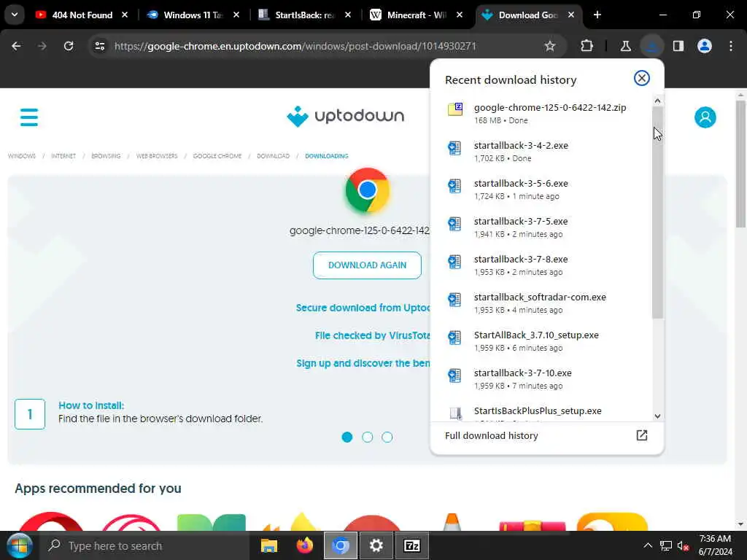
Task: Click the Sign up and discover link
Action: (x=363, y=363)
